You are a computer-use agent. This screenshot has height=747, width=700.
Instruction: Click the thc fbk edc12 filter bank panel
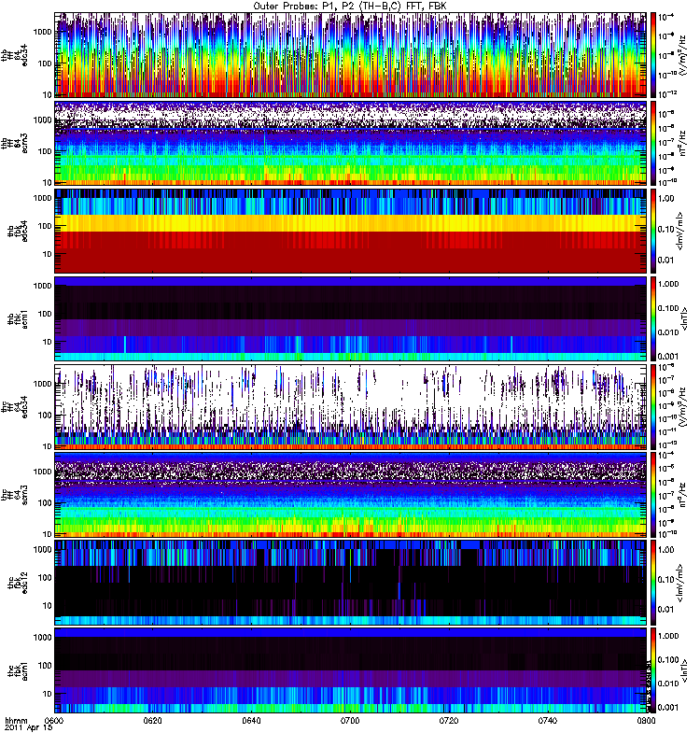351,582
